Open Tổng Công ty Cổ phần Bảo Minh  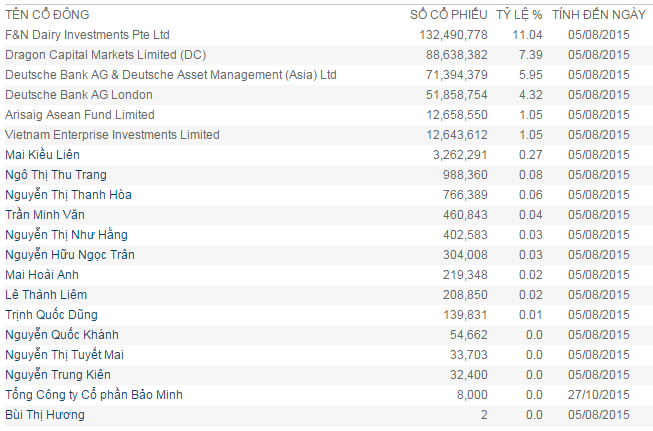[x=95, y=395]
